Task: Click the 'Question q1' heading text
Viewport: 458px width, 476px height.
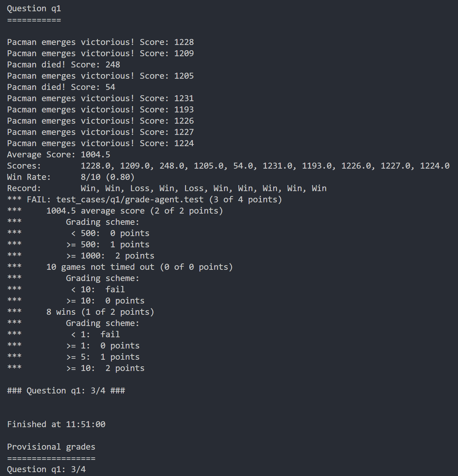Action: coord(34,9)
